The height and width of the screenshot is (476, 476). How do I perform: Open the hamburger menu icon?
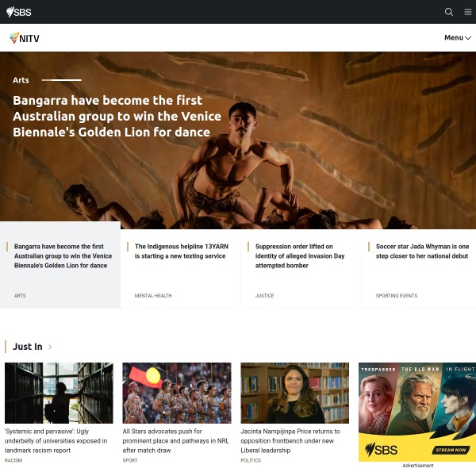pyautogui.click(x=468, y=12)
